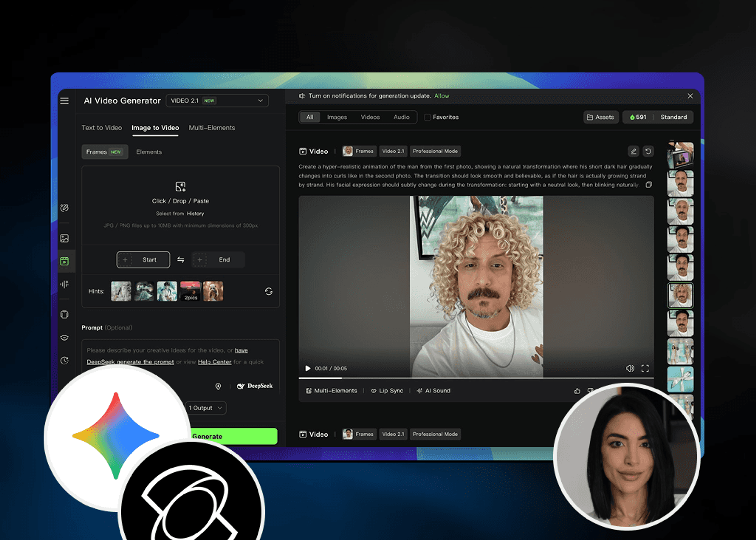The width and height of the screenshot is (756, 540).
Task: Click the Lip Sync option below video
Action: [387, 391]
